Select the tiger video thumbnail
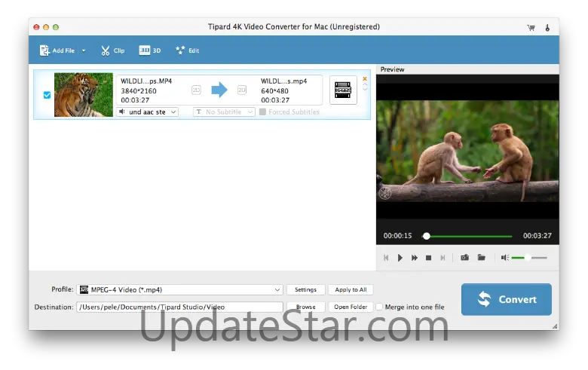588x370 pixels. tap(83, 95)
